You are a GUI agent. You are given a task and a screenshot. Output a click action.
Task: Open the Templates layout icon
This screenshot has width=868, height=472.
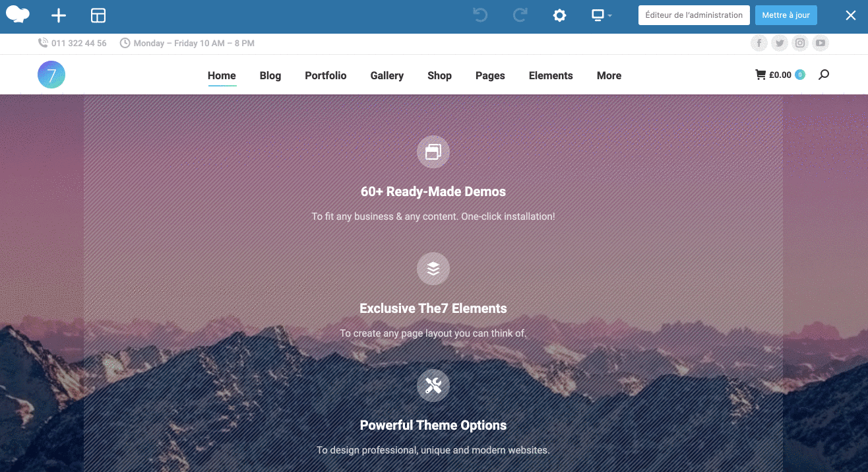pyautogui.click(x=98, y=16)
